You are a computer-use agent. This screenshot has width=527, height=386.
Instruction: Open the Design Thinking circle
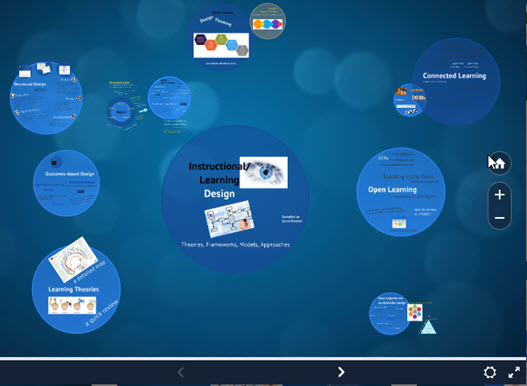221,37
